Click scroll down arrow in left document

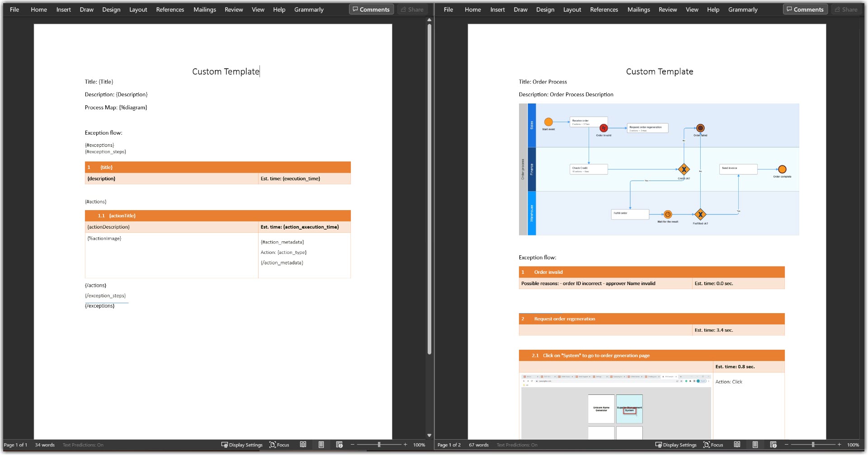click(429, 435)
